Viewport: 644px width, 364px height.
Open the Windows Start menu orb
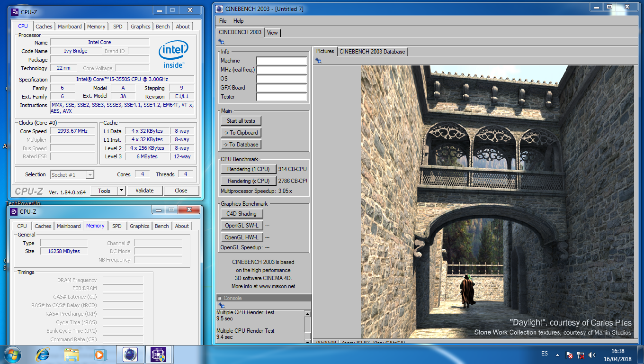[x=12, y=354]
